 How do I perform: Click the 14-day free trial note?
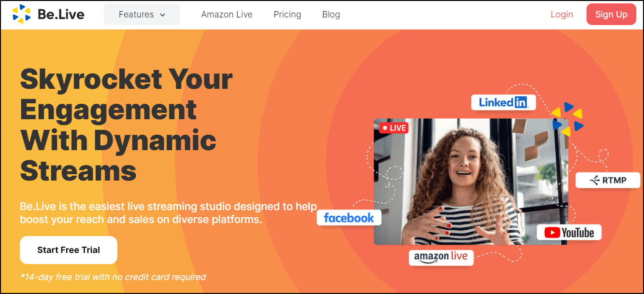pyautogui.click(x=113, y=277)
